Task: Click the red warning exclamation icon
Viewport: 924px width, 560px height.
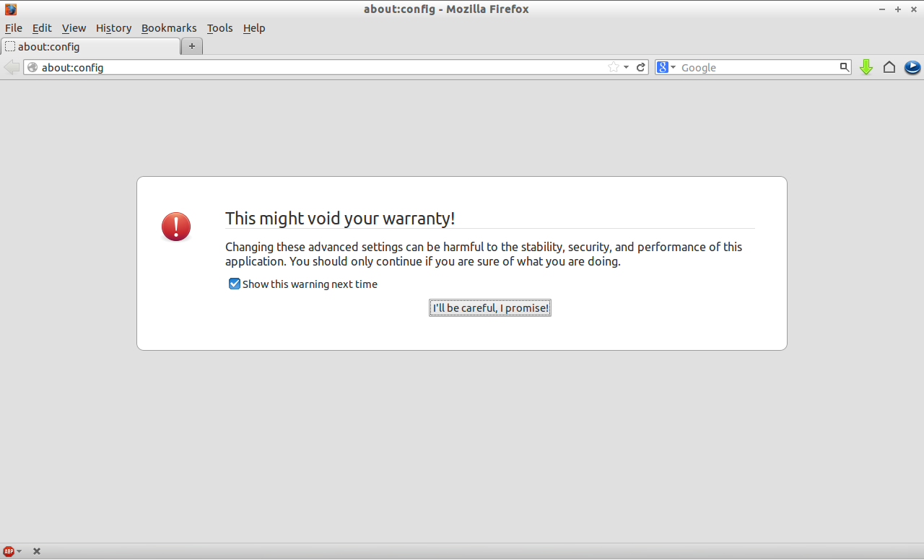Action: point(176,227)
